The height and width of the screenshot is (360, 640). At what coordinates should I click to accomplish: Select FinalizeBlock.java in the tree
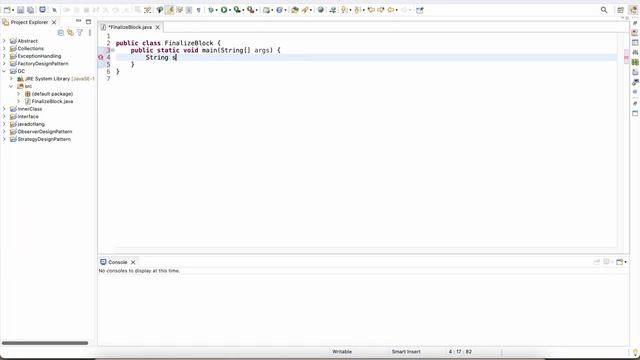coord(52,101)
